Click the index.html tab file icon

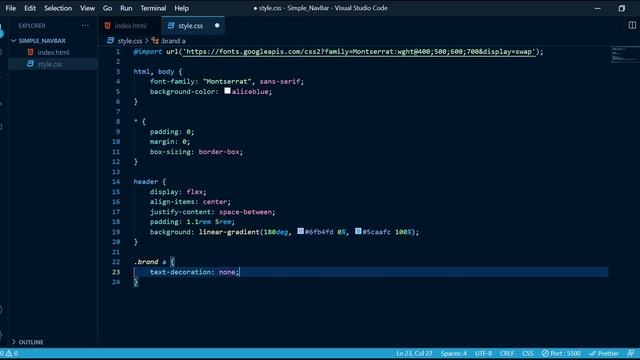107,26
